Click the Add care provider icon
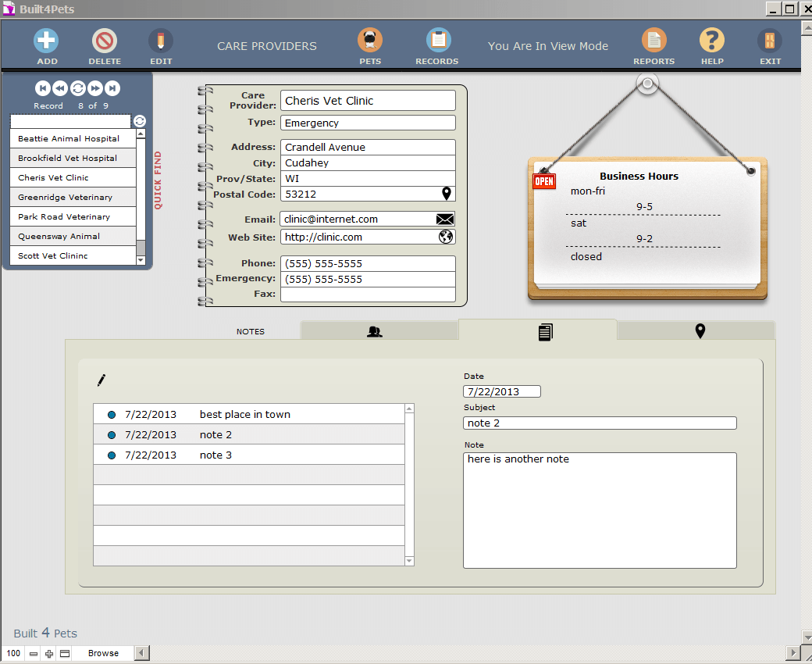This screenshot has width=812, height=664. pos(47,41)
